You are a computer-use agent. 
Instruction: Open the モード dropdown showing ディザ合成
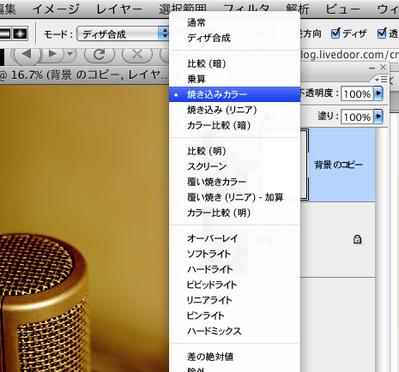(123, 34)
